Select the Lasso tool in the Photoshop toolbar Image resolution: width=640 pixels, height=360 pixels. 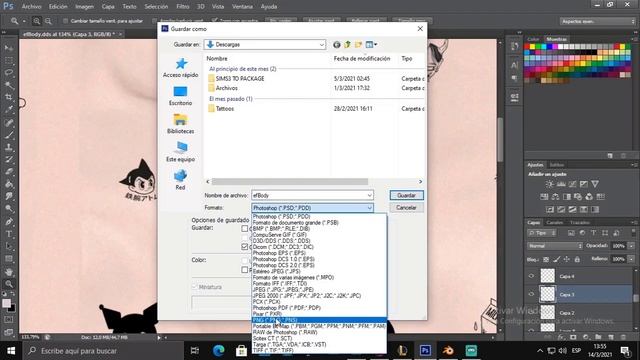coord(9,73)
